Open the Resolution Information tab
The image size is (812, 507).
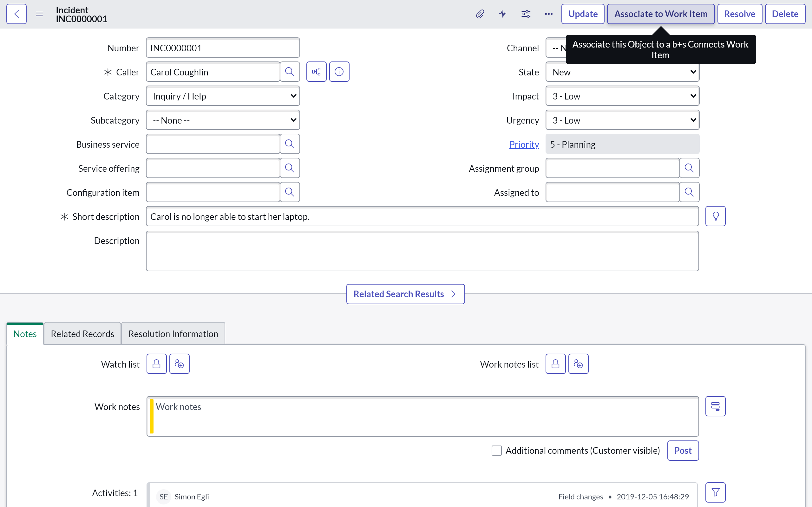click(173, 334)
